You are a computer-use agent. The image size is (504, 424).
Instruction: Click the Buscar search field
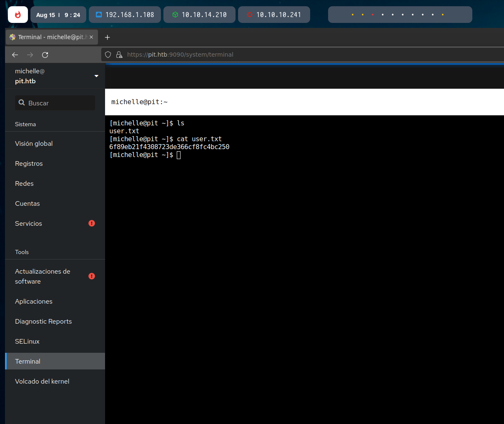click(x=55, y=103)
